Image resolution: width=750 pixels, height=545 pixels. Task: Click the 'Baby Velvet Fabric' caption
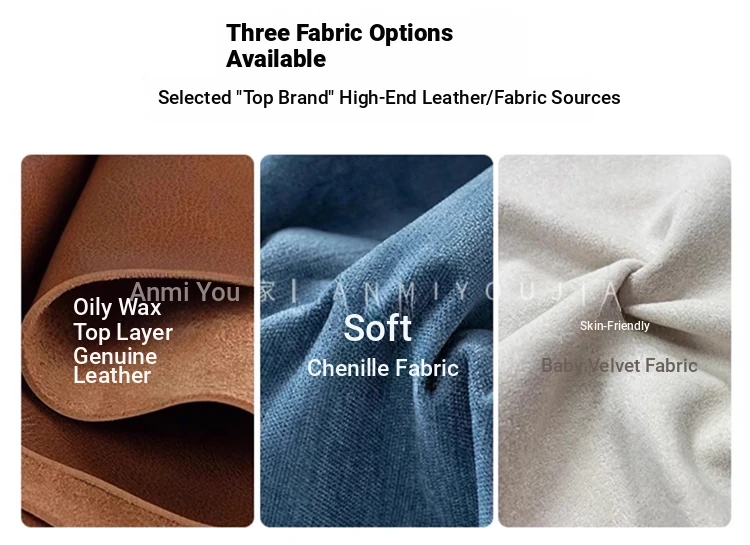619,366
